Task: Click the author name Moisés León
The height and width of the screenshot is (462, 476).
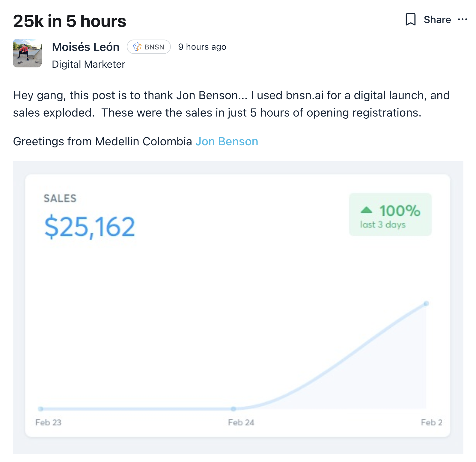Action: point(86,47)
